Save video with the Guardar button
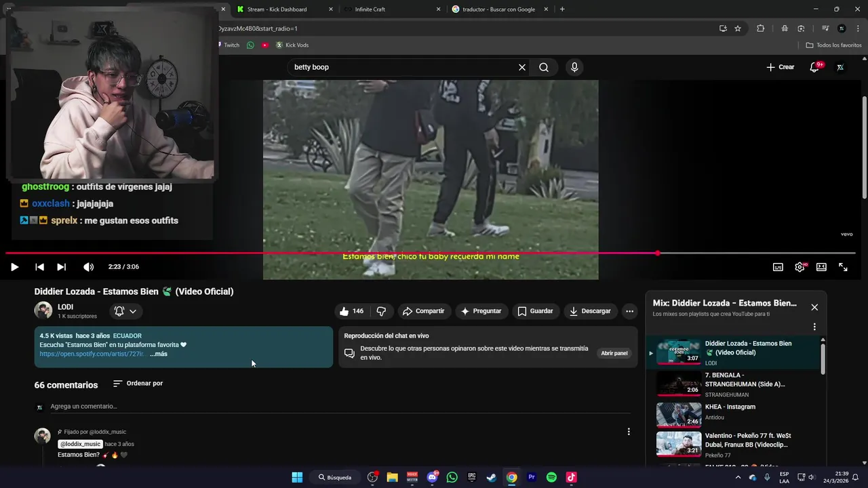 coord(535,311)
